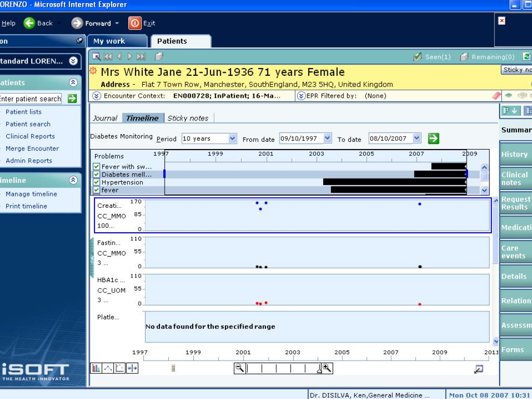Click the Remaining(0) stack icon
The height and width of the screenshot is (399, 532).
coord(464,57)
